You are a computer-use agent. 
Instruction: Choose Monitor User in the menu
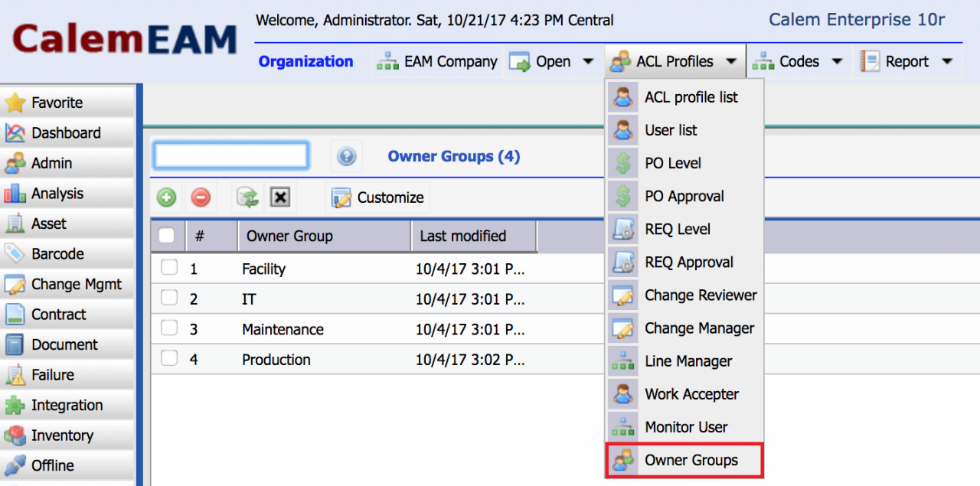[684, 427]
